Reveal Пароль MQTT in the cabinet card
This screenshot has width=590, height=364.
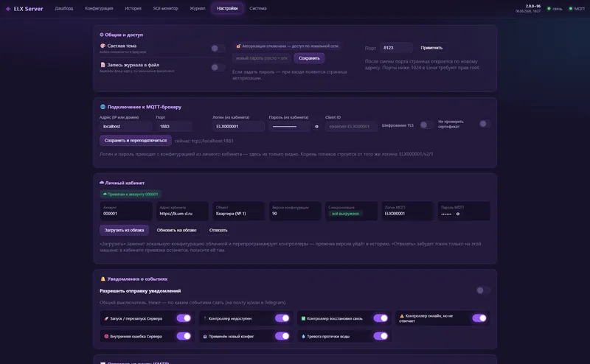click(x=458, y=214)
